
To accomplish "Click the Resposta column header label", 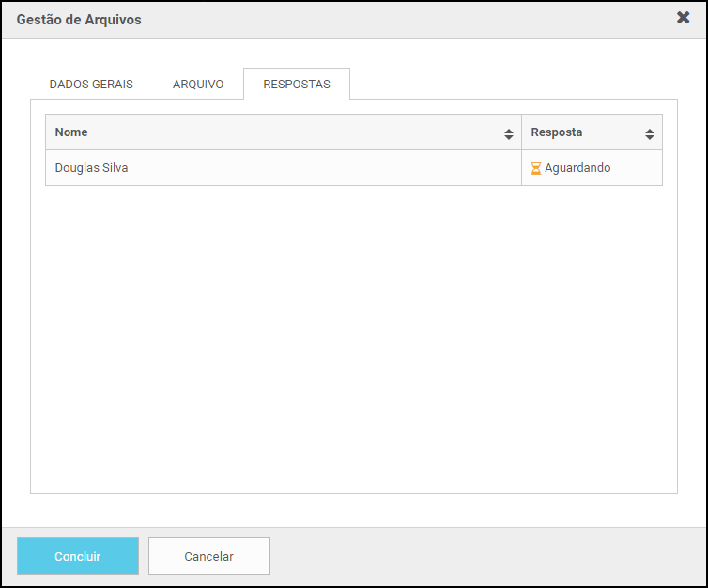I will click(x=556, y=132).
